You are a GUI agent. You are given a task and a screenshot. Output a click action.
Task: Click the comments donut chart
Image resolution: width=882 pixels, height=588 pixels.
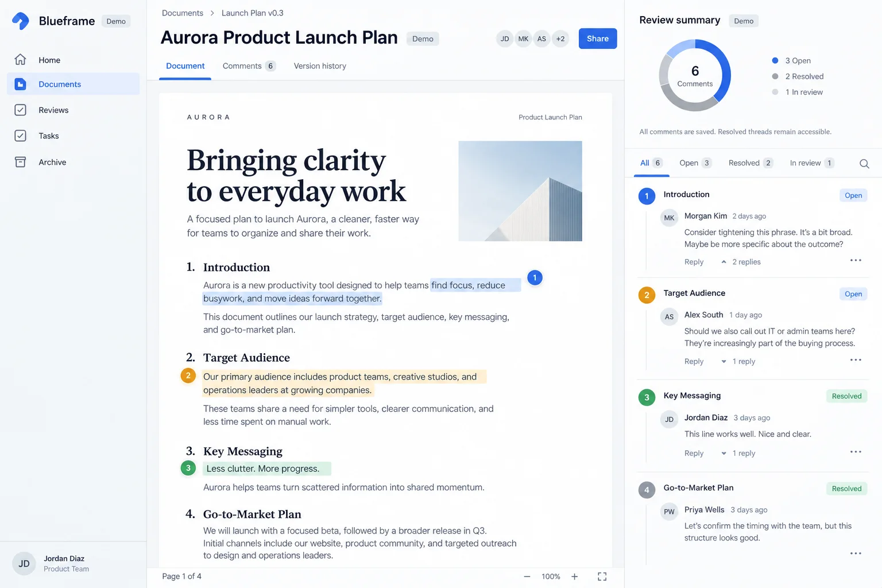[695, 75]
